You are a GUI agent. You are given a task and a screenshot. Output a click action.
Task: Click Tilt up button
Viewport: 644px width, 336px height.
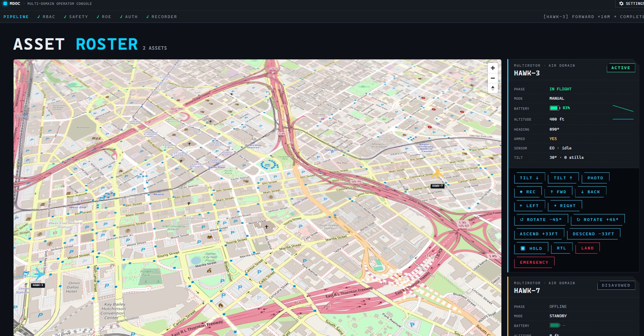pos(563,178)
